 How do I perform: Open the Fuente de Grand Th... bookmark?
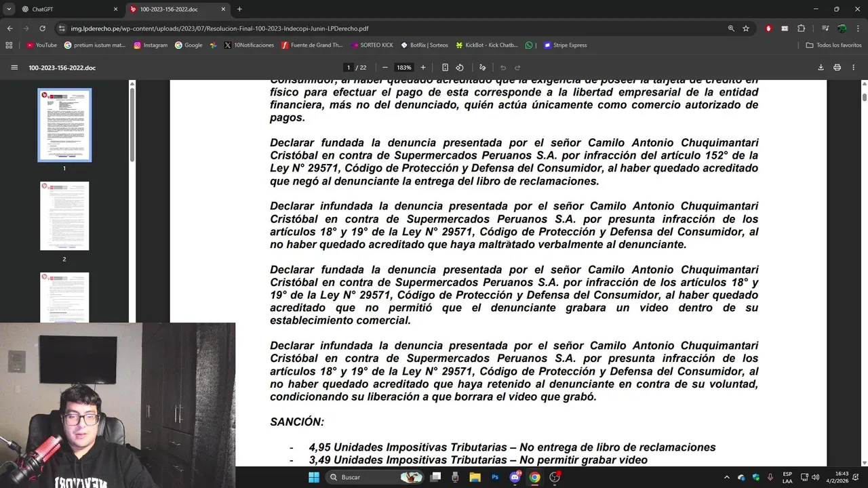tap(311, 45)
